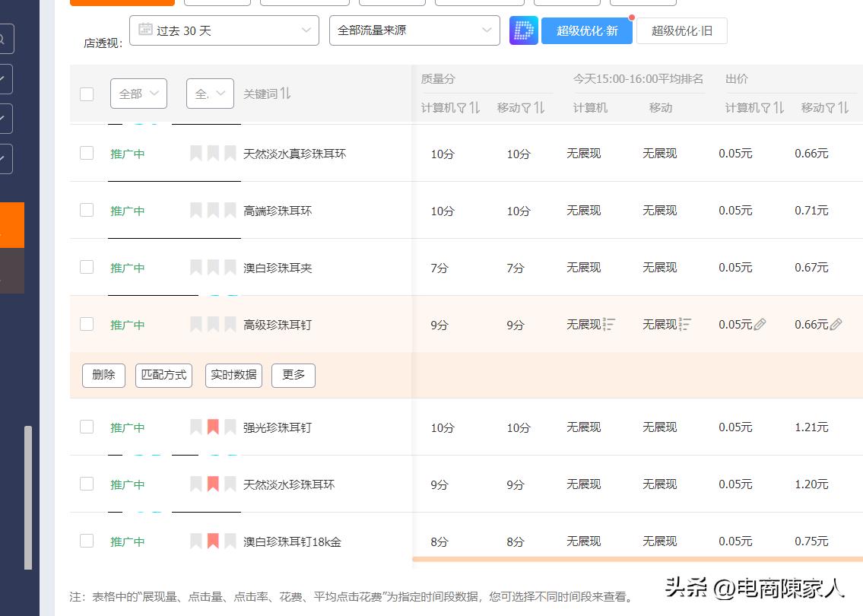Check the checkbox for 澳白珍珠耳夹 row
This screenshot has width=863, height=616.
click(x=86, y=266)
